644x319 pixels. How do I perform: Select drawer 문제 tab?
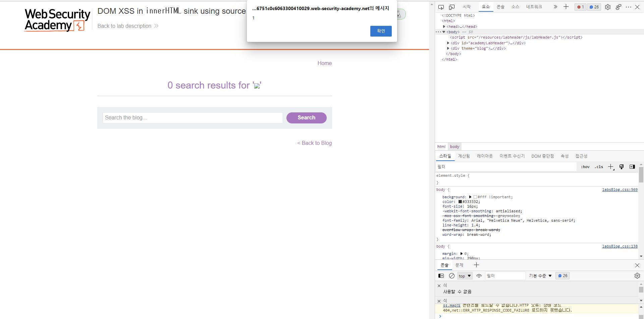(x=459, y=265)
